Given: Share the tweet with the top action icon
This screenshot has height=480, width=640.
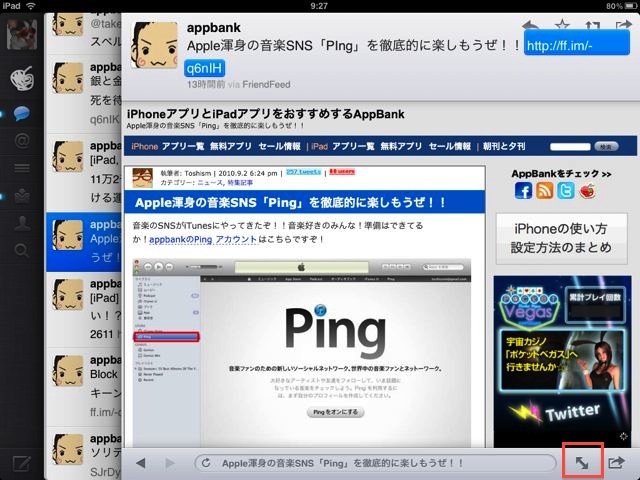Looking at the screenshot, I should (x=624, y=25).
